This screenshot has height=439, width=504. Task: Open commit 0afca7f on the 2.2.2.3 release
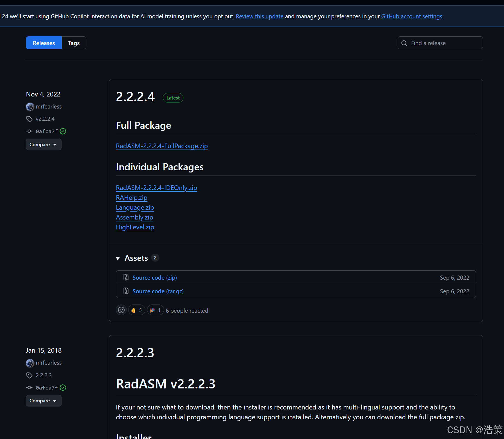coord(47,388)
